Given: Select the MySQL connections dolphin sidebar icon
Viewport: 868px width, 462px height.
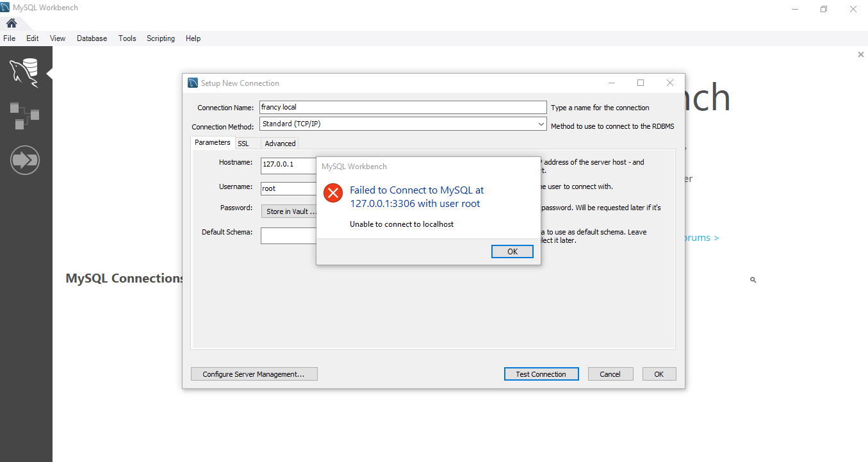Looking at the screenshot, I should (x=24, y=72).
